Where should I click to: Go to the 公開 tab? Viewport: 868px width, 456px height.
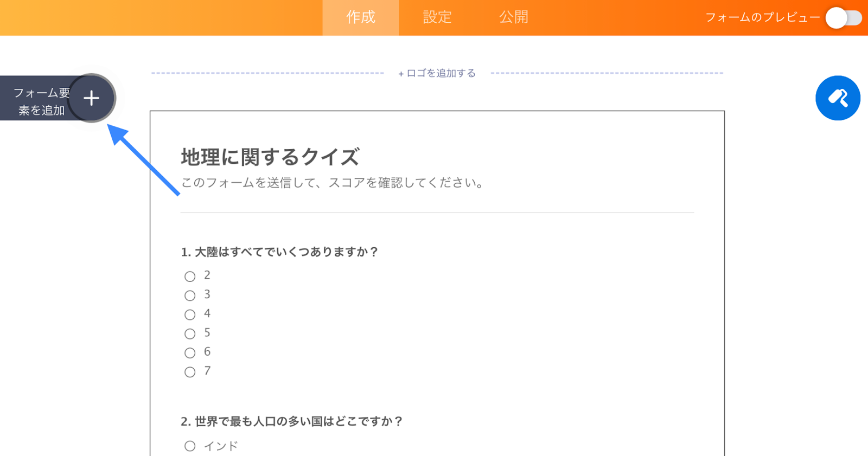click(x=513, y=17)
